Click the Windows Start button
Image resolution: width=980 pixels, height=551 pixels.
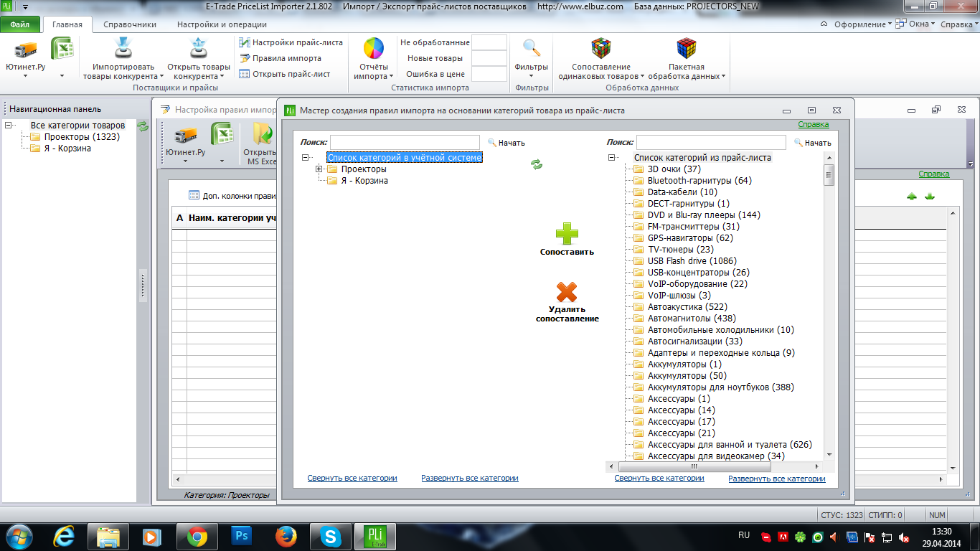pyautogui.click(x=19, y=536)
